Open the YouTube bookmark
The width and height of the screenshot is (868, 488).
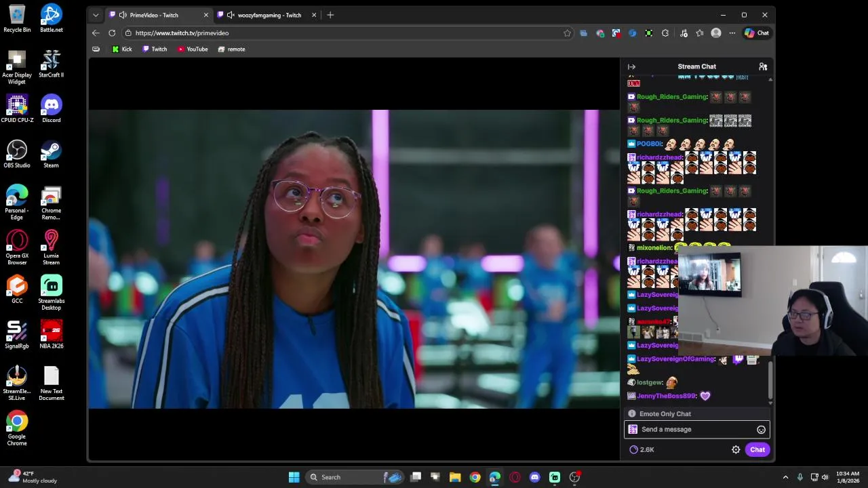click(x=193, y=49)
